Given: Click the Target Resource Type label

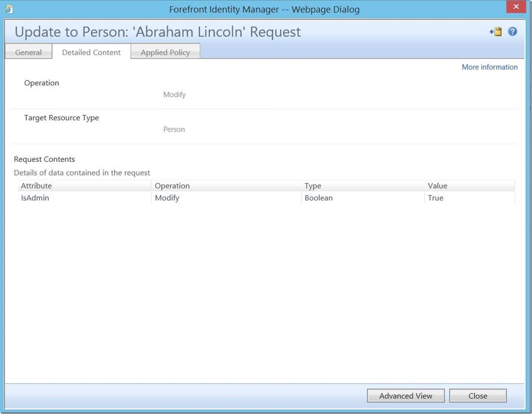Looking at the screenshot, I should [62, 118].
